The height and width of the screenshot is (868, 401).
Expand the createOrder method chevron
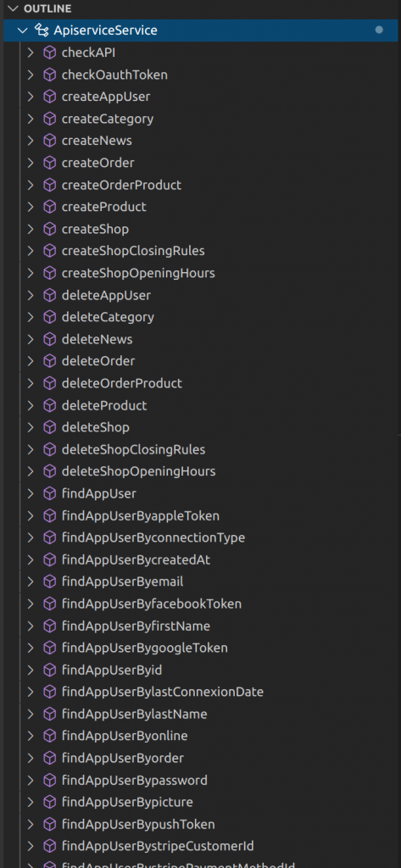[31, 163]
